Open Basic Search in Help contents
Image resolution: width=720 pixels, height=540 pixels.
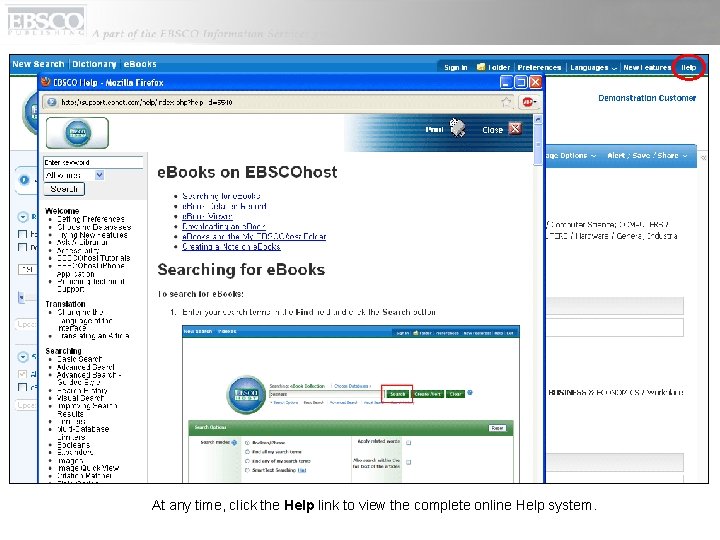coord(79,359)
